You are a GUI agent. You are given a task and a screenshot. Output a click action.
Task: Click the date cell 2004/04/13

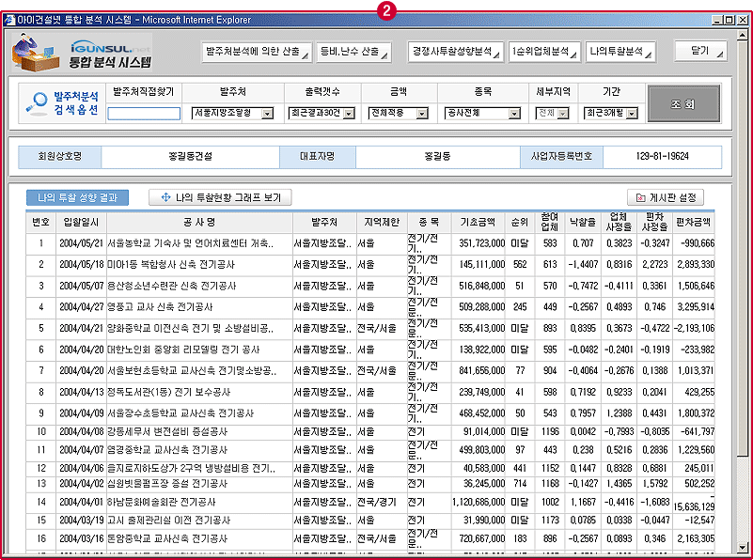tap(81, 392)
